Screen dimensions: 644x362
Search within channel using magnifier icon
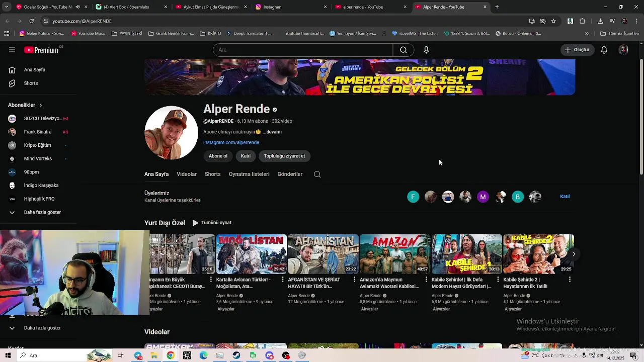(317, 174)
